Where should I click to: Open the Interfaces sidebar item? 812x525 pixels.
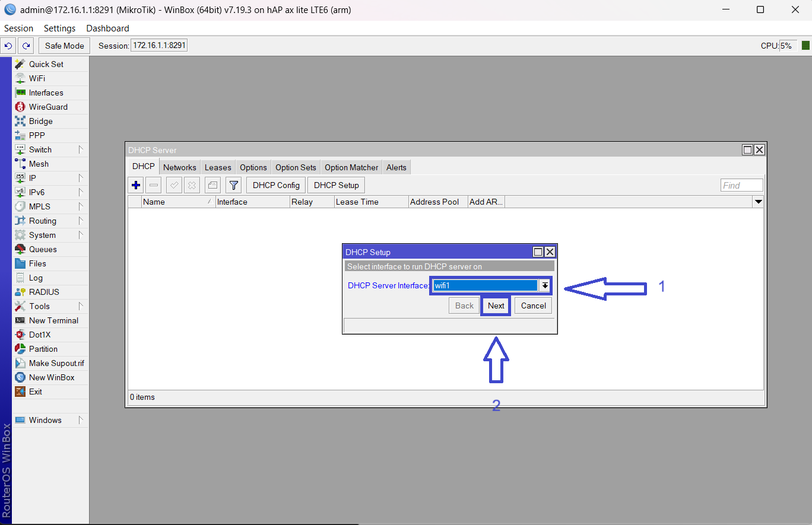point(50,93)
